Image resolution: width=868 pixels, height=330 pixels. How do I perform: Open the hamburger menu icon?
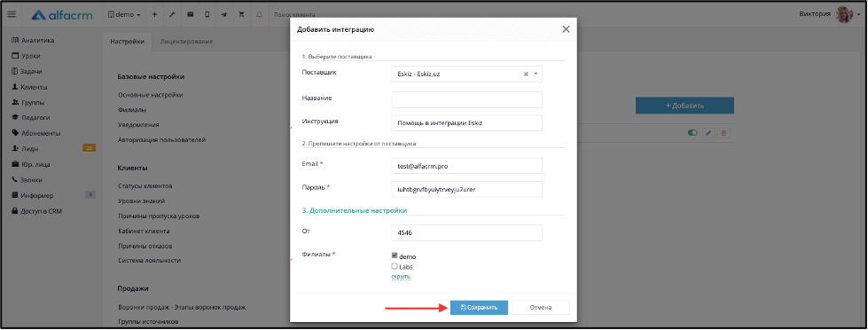(x=12, y=14)
